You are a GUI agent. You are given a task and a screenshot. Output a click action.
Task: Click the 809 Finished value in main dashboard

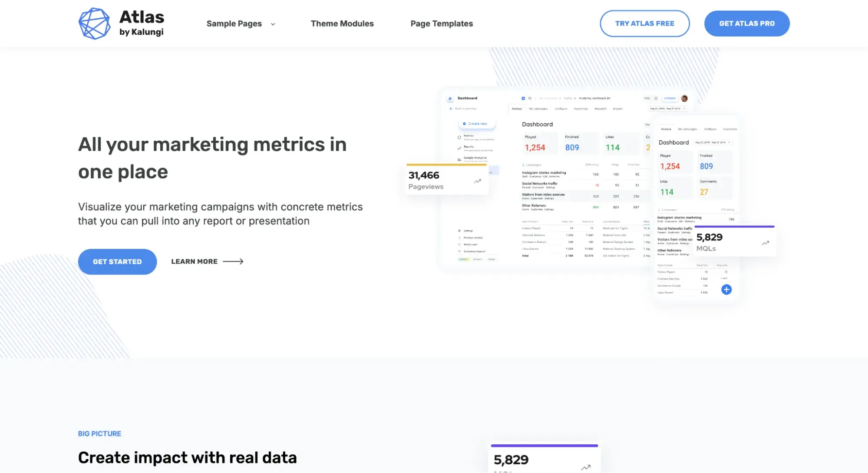click(x=572, y=148)
